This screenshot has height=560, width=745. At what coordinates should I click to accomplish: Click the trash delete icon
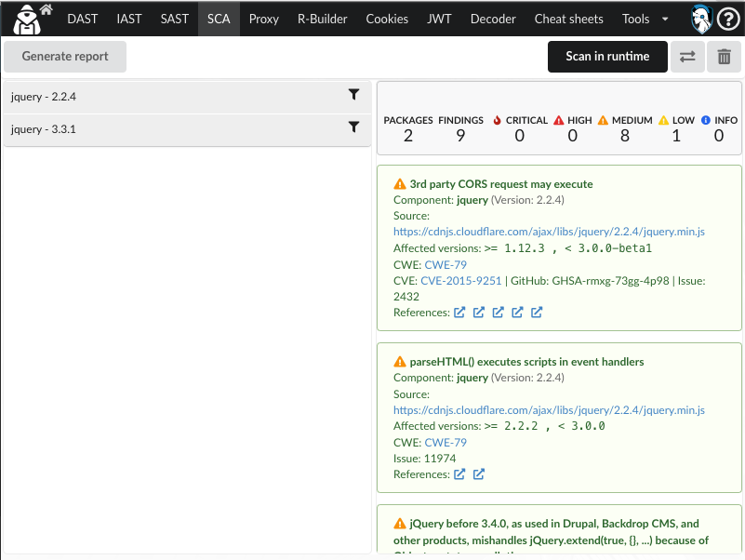click(724, 57)
